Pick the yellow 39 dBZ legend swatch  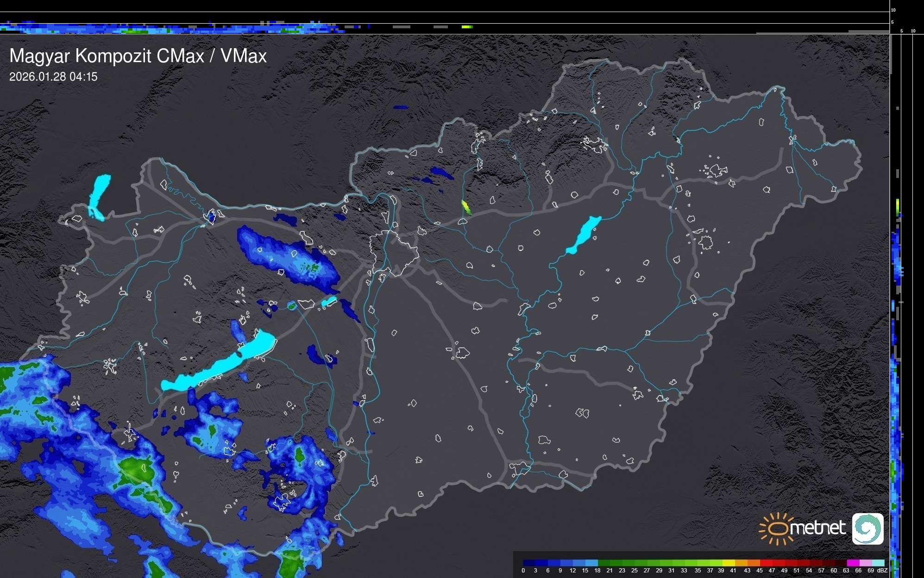(728, 563)
